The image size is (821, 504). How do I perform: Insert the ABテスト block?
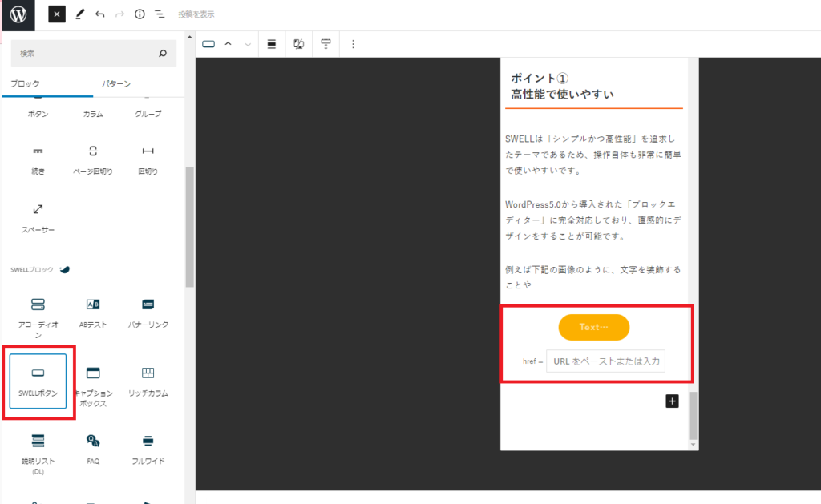[x=93, y=313]
